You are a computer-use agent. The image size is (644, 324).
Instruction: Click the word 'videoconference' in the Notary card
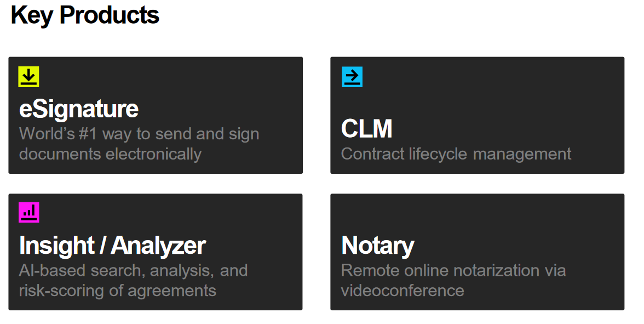coord(403,291)
